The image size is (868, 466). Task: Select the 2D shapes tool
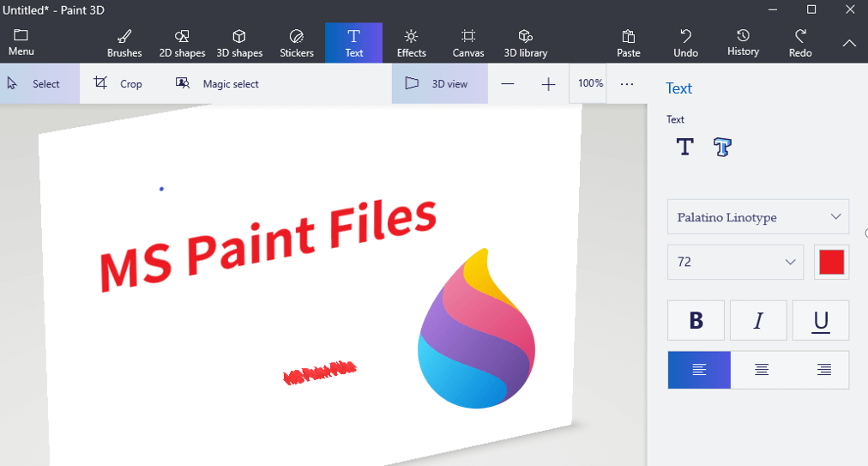(182, 43)
